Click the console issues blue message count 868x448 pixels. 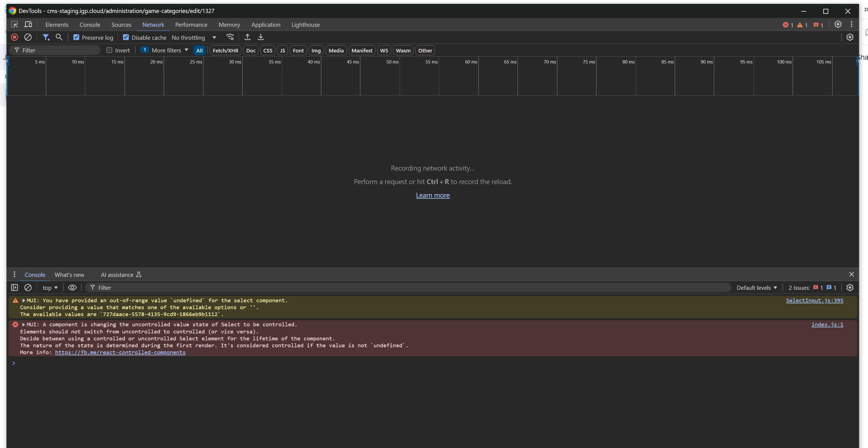tap(831, 288)
